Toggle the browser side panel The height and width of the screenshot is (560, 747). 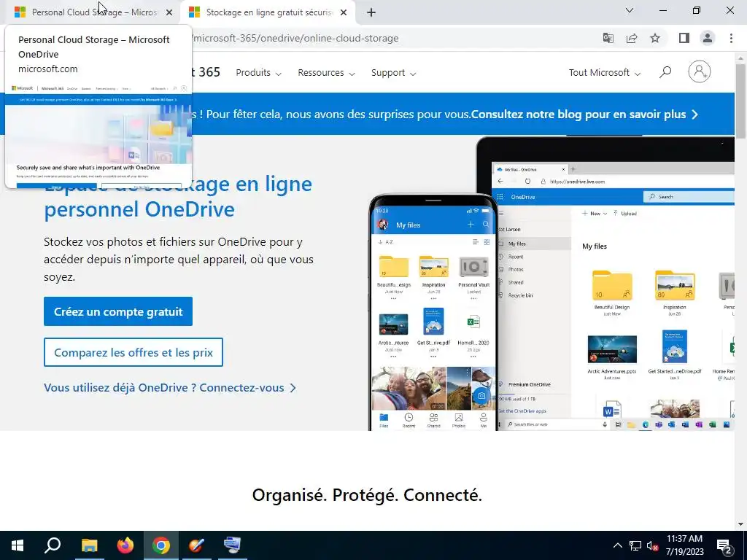[684, 38]
